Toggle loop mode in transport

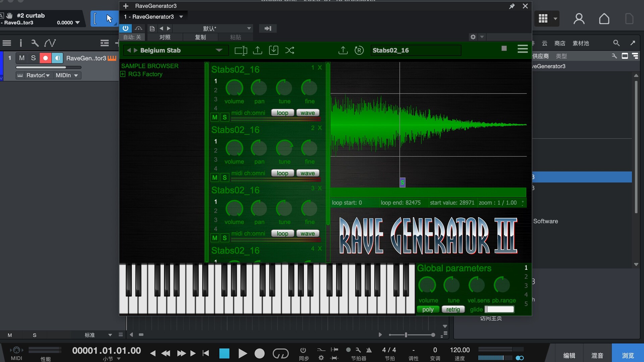(280, 353)
